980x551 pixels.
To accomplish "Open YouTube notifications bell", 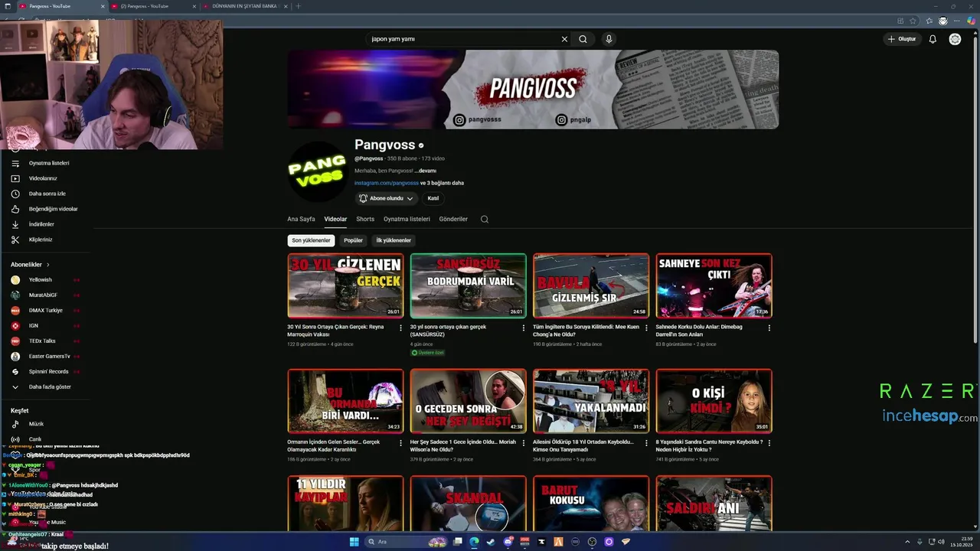I will click(933, 39).
